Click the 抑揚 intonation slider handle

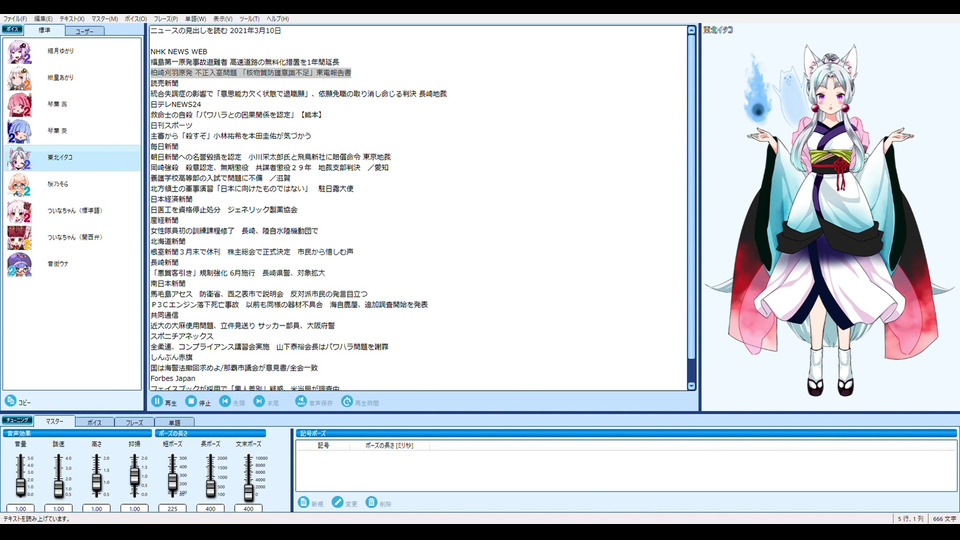pyautogui.click(x=135, y=478)
